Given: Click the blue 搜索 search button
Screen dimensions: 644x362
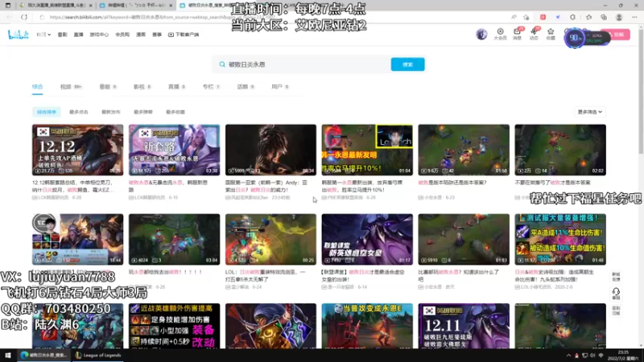Looking at the screenshot, I should tap(407, 64).
